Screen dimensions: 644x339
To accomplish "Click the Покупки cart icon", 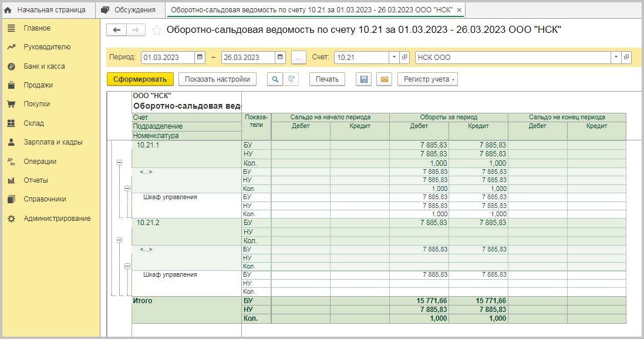I will [x=11, y=104].
